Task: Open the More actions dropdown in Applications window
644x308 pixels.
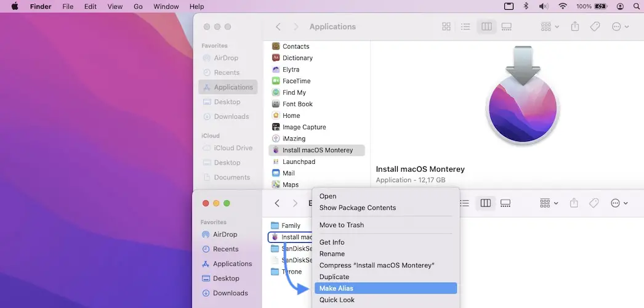Action: click(x=620, y=27)
